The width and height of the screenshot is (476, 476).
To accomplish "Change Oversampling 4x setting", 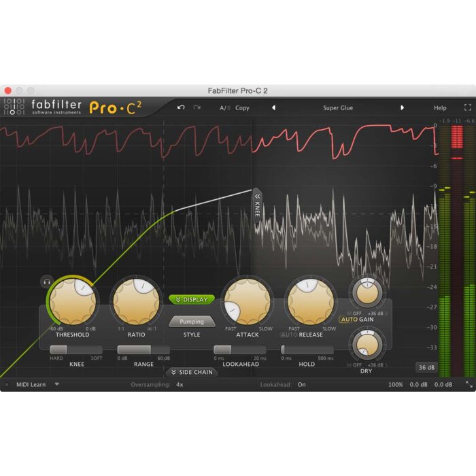I will click(x=180, y=385).
